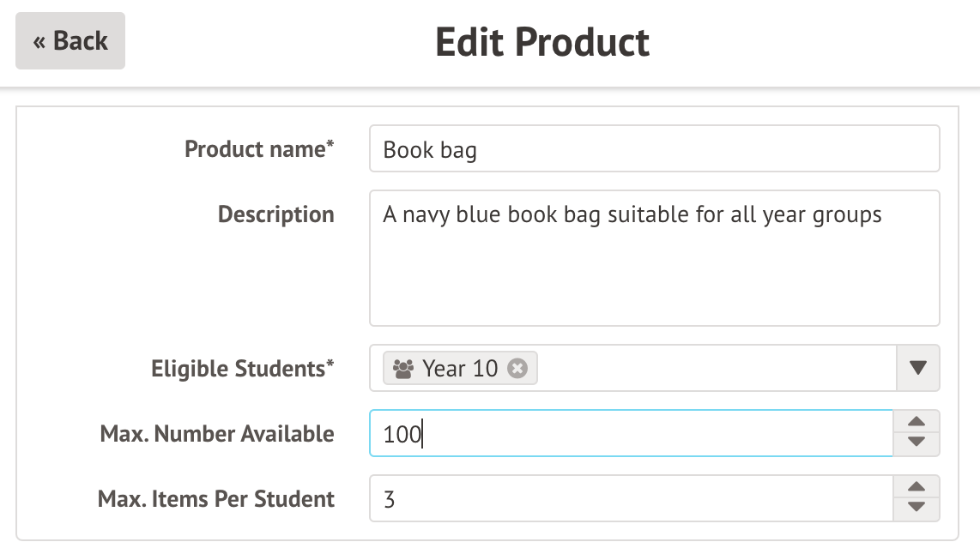
Task: Focus the Product name field containing Book bag
Action: click(654, 150)
